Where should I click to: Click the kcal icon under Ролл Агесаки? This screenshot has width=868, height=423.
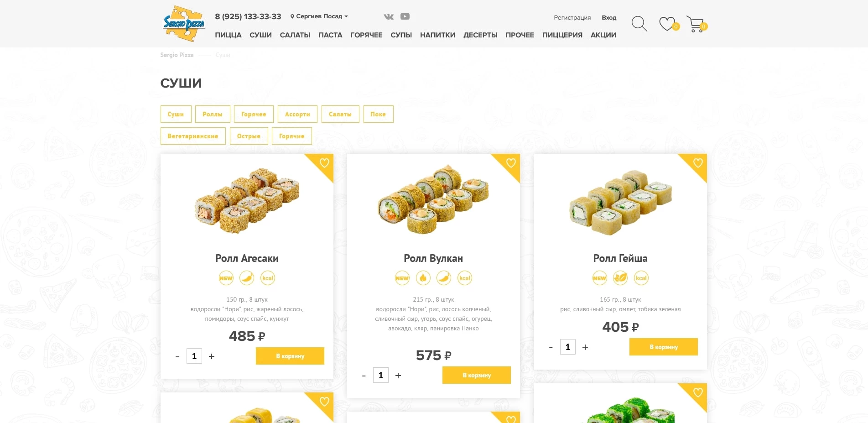[268, 278]
